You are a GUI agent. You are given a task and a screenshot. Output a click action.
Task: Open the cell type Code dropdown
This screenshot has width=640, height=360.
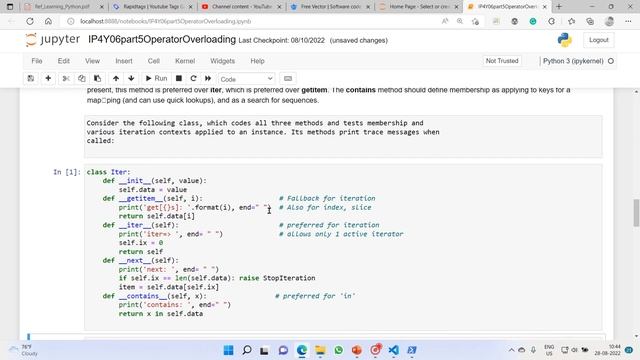247,79
